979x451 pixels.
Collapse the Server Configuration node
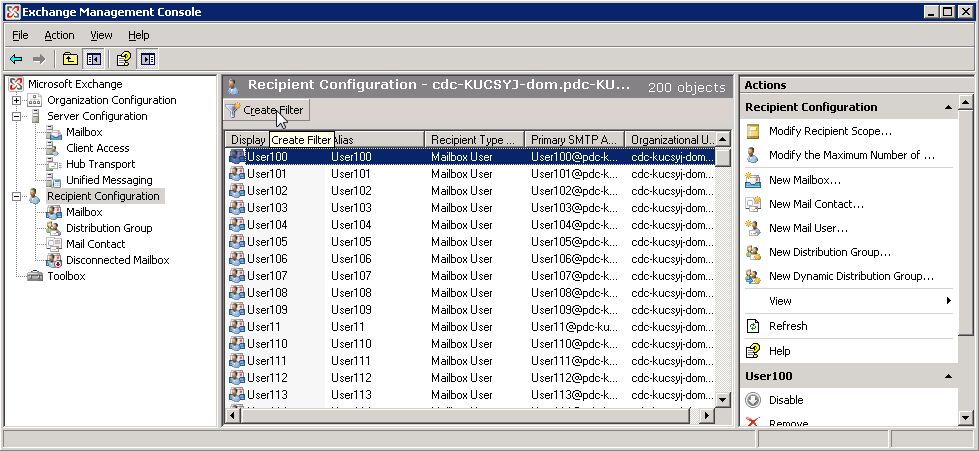click(x=17, y=116)
